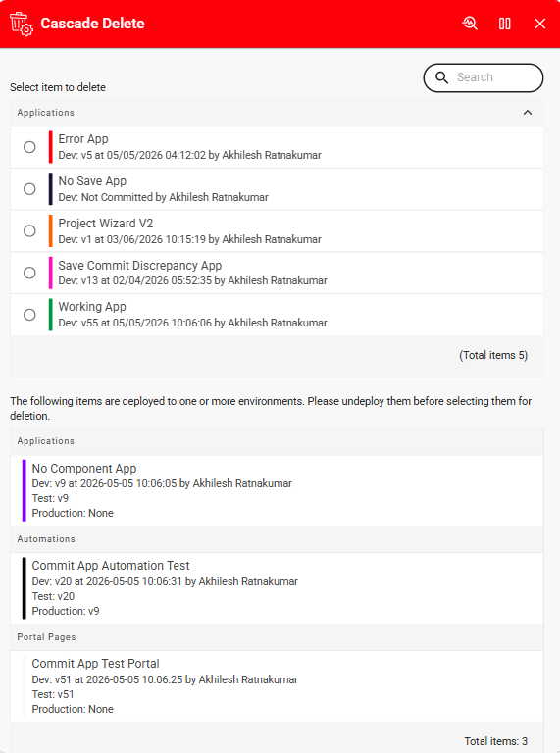The width and height of the screenshot is (560, 753).
Task: Click the Applications header in deletable list
Action: [277, 113]
